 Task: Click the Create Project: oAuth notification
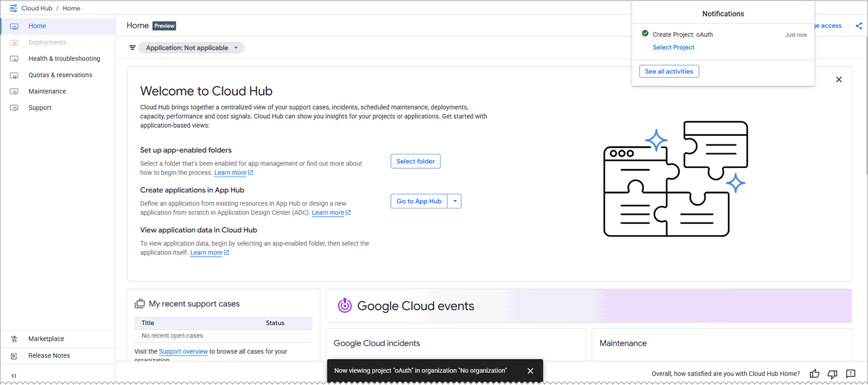point(682,35)
